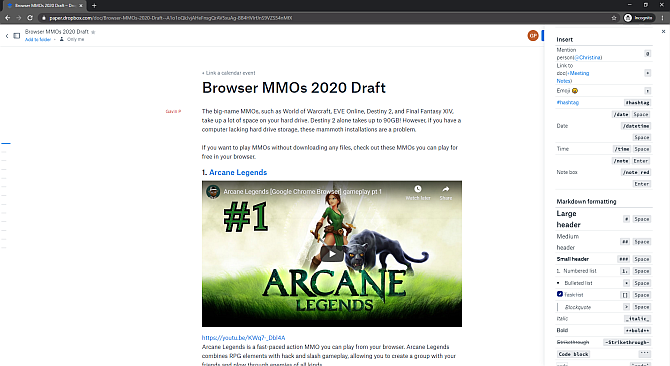Toggle the document sidebar panel icon
This screenshot has width=670, height=366.
click(17, 36)
